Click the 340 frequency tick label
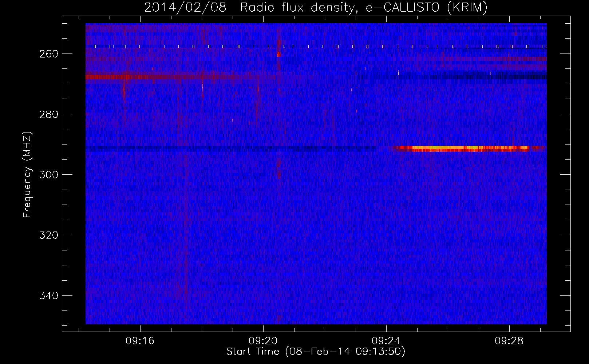 pos(48,296)
